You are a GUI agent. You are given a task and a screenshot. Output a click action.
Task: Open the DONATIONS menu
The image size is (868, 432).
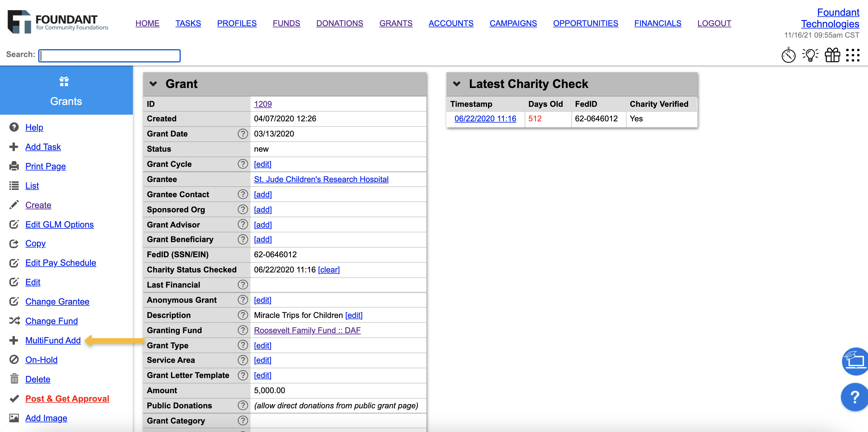340,23
